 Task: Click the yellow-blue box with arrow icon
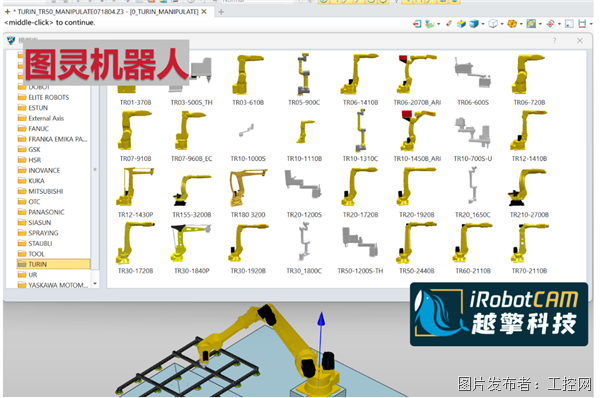461,24
